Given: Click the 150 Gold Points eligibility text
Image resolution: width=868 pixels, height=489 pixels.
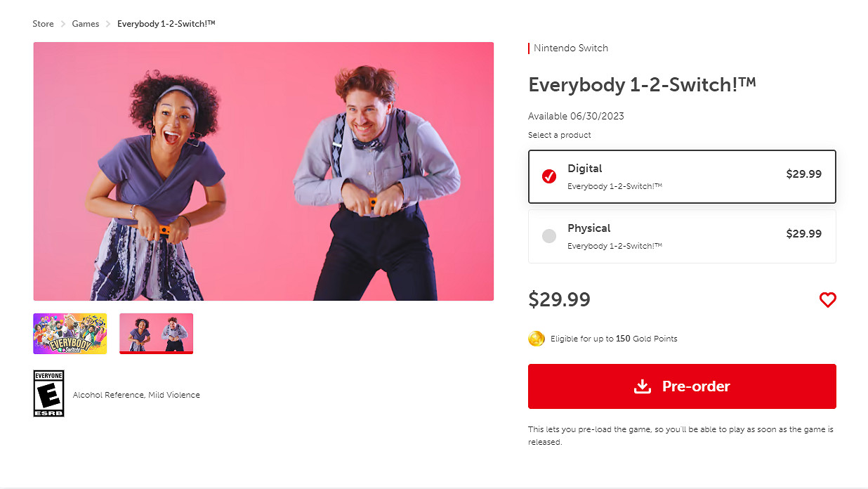Looking at the screenshot, I should (614, 339).
